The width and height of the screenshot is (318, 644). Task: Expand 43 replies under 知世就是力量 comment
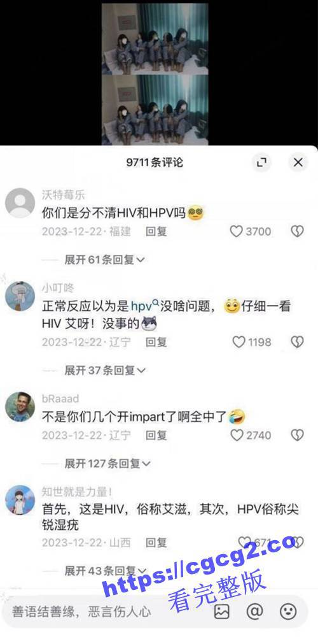coord(106,571)
